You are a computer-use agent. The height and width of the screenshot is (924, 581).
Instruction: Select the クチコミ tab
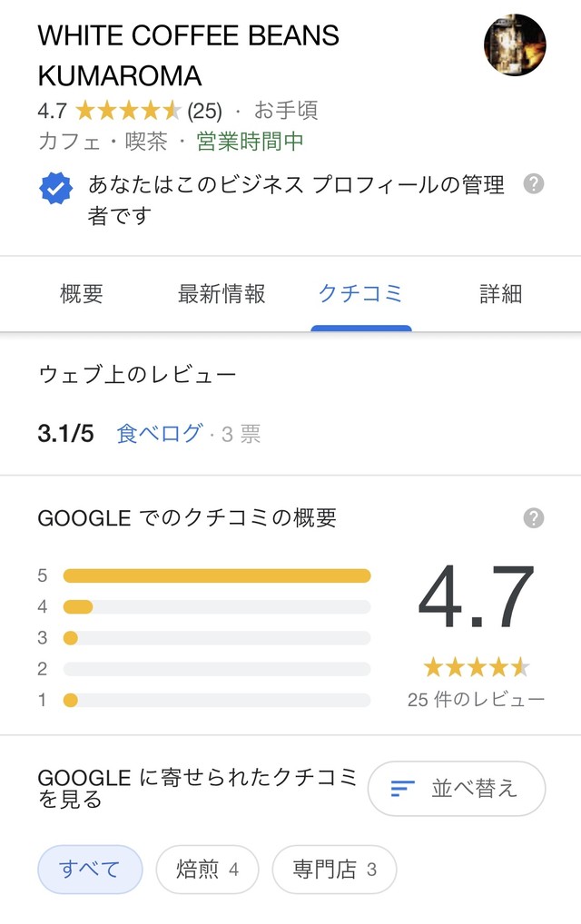click(360, 293)
